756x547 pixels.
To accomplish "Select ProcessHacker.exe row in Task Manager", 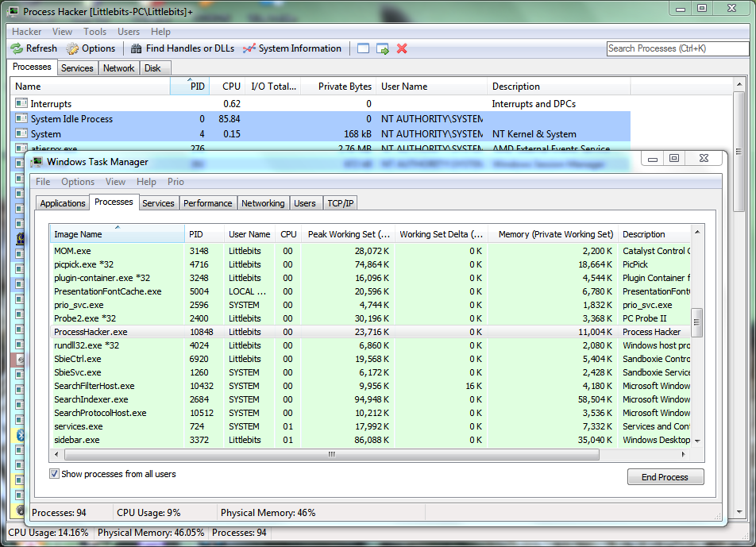I will coord(370,332).
